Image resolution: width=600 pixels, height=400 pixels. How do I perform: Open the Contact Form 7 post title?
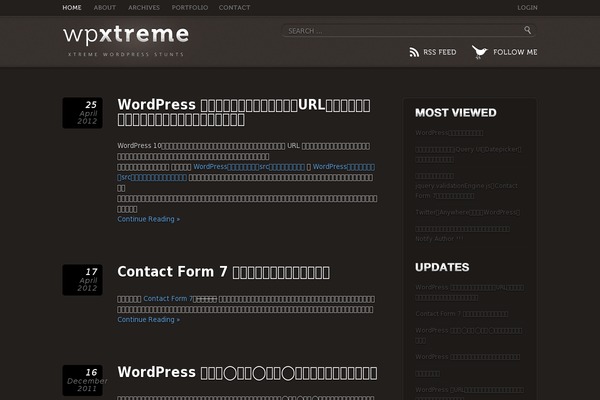tap(223, 272)
